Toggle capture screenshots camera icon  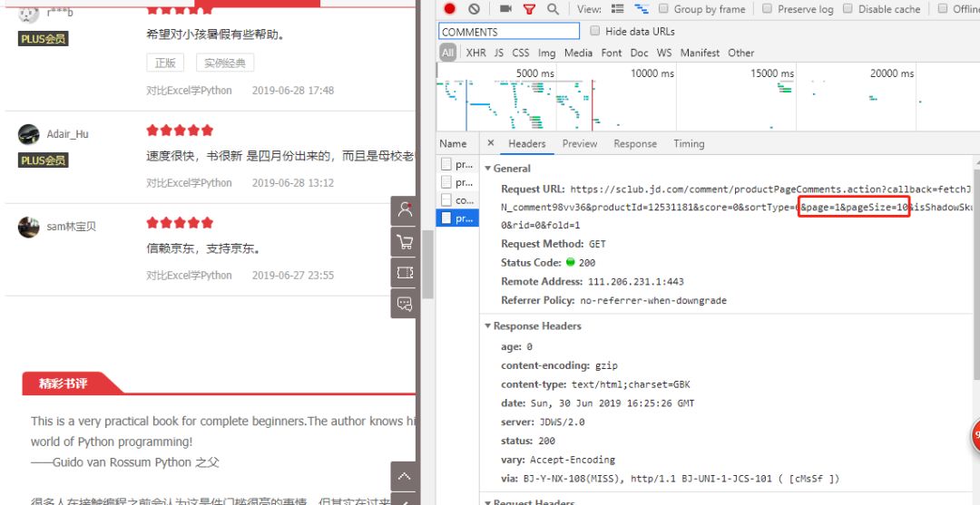point(505,9)
